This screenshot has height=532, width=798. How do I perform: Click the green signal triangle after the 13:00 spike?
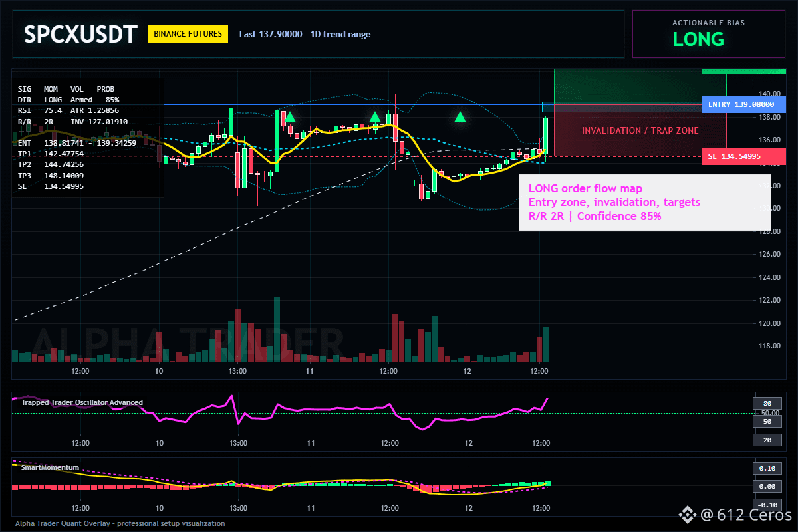[x=290, y=117]
